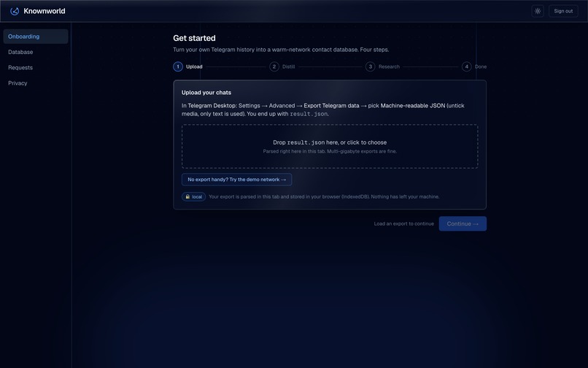Click the result.json drop zone to choose a file
Image resolution: width=588 pixels, height=368 pixels.
pos(330,147)
